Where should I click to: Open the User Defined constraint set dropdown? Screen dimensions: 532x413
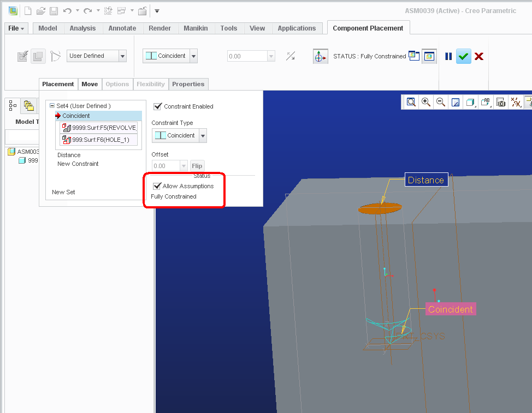123,56
